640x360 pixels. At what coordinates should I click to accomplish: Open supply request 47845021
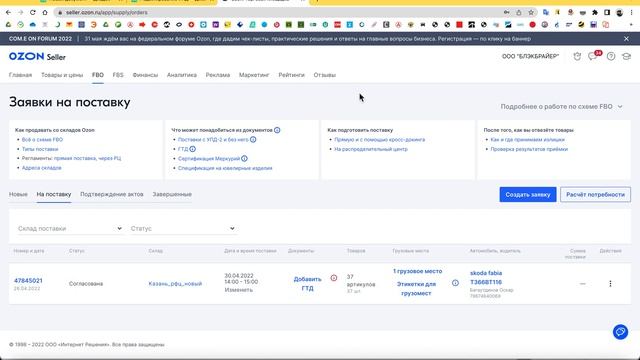(x=28, y=281)
